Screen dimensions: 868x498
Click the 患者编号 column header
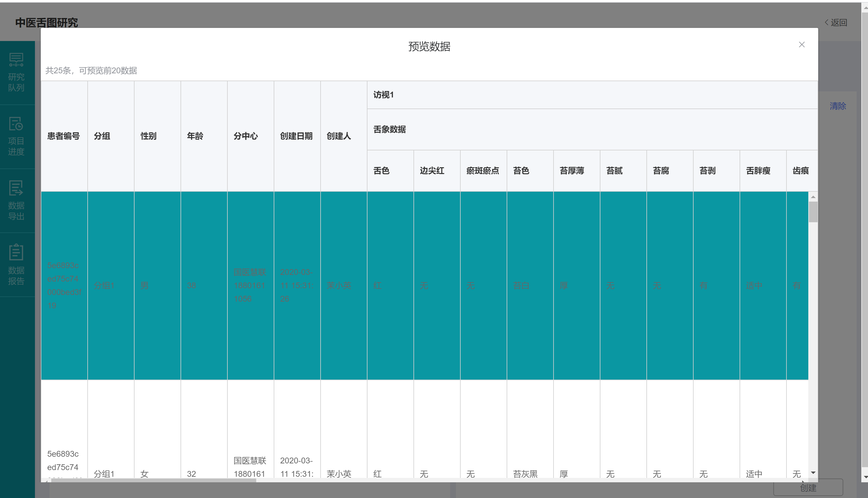click(x=64, y=136)
